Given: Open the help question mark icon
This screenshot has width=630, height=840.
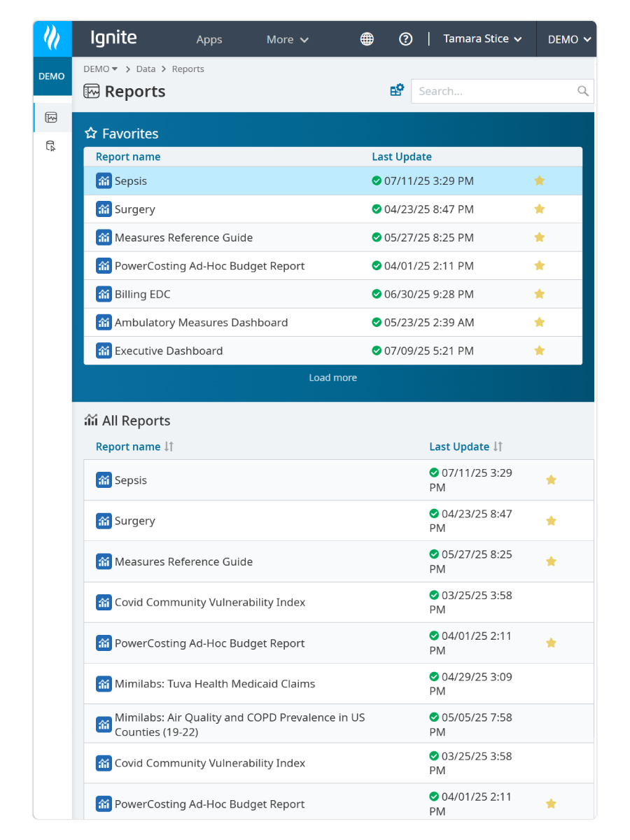Looking at the screenshot, I should pyautogui.click(x=405, y=39).
